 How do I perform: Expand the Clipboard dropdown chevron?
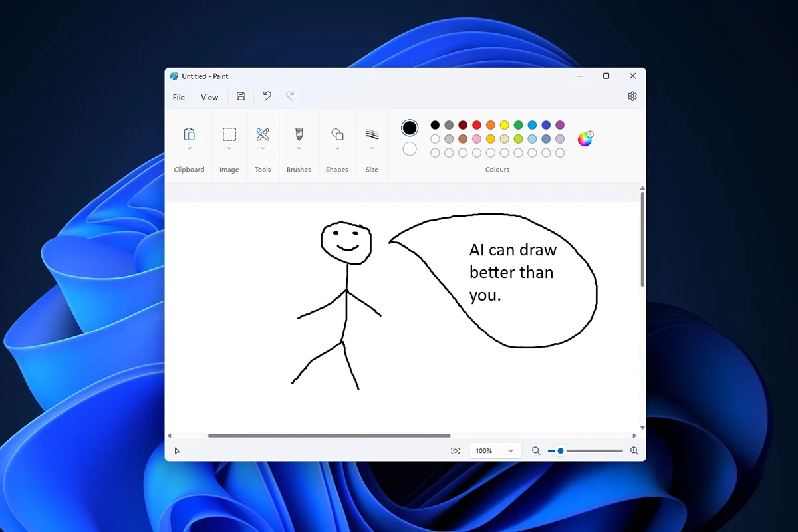click(190, 148)
